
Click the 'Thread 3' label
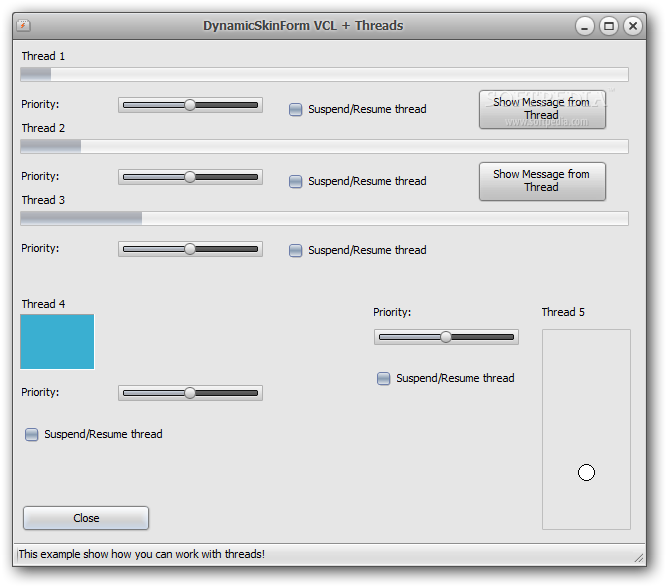[43, 200]
